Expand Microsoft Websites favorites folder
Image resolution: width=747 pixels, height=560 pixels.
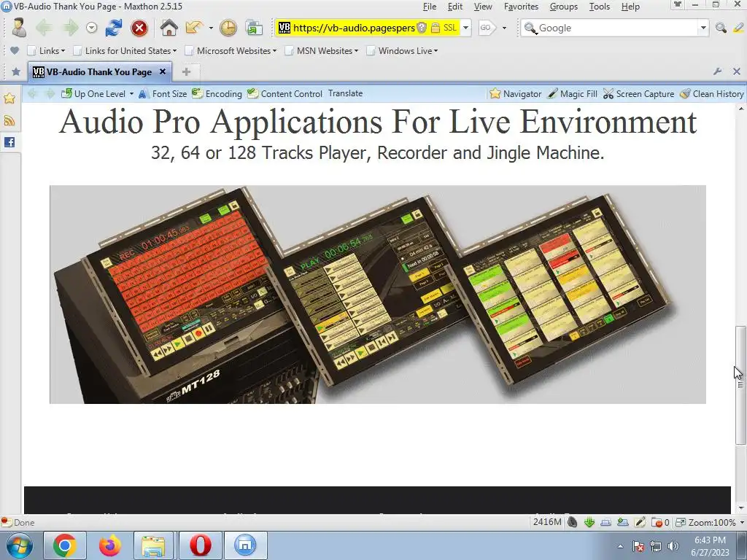pos(231,50)
